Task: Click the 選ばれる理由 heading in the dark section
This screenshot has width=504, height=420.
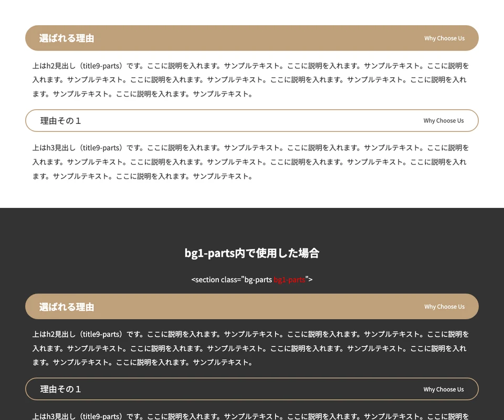Action: pyautogui.click(x=67, y=307)
